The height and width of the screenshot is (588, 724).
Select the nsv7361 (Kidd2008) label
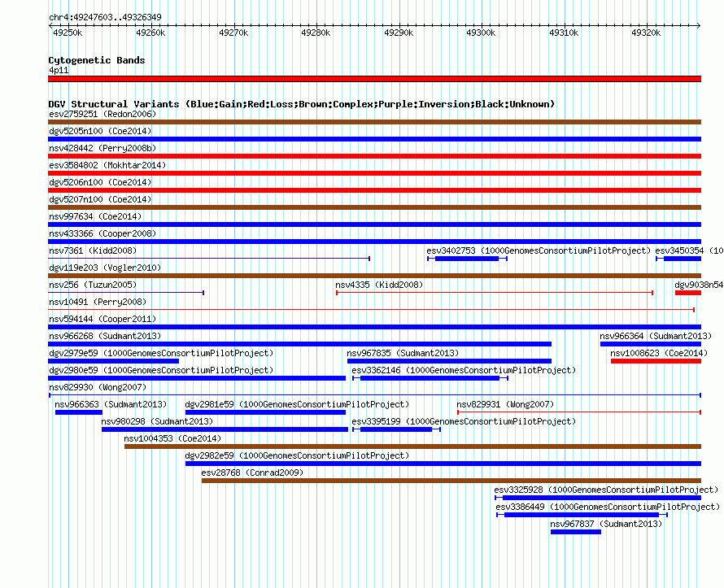point(93,250)
